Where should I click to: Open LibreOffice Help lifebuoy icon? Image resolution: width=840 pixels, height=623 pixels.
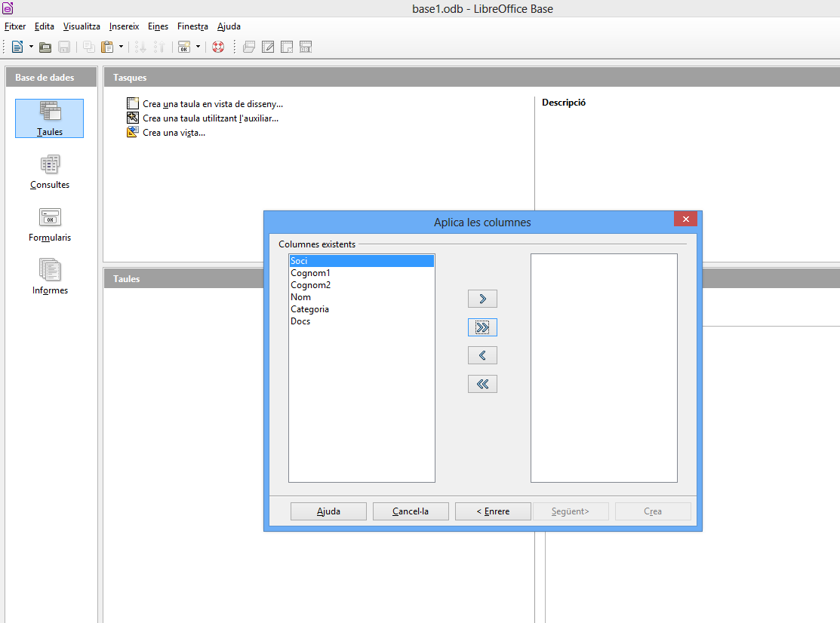click(218, 47)
